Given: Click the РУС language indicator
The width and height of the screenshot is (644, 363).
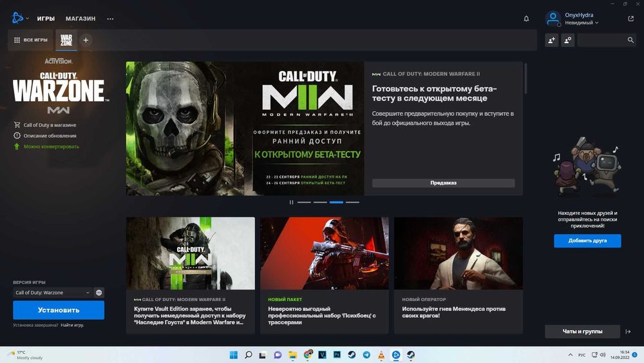Looking at the screenshot, I should coord(582,355).
